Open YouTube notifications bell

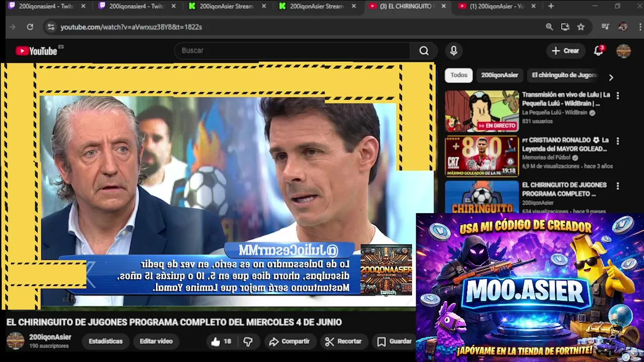pyautogui.click(x=598, y=51)
